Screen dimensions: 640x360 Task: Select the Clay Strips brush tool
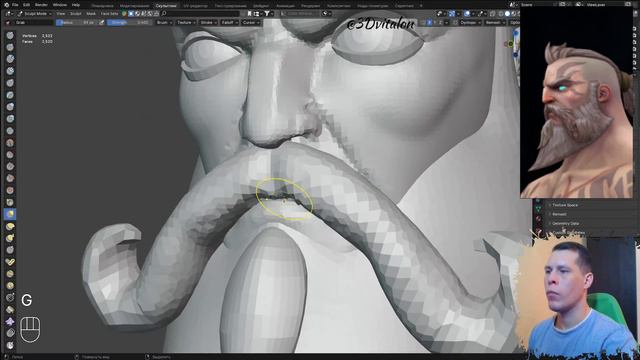pyautogui.click(x=10, y=71)
